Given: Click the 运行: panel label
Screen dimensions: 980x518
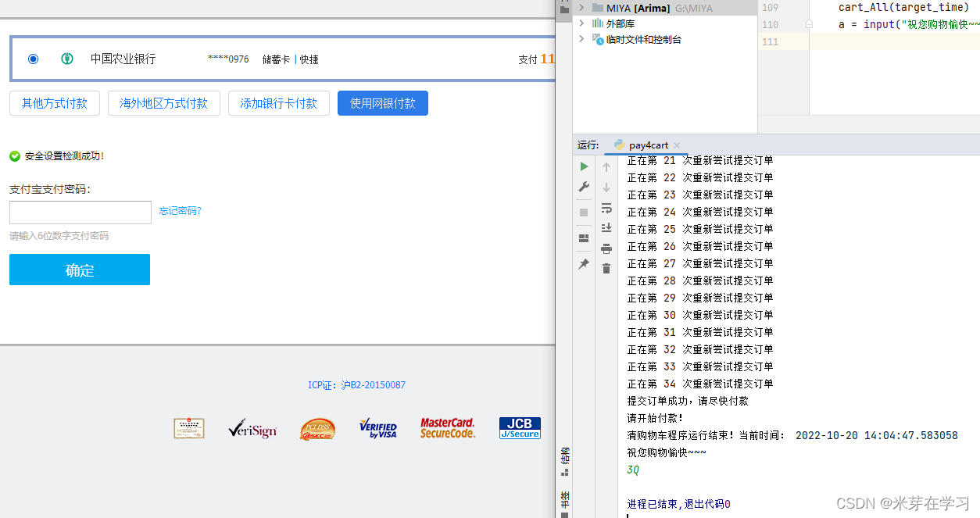Looking at the screenshot, I should (x=588, y=145).
